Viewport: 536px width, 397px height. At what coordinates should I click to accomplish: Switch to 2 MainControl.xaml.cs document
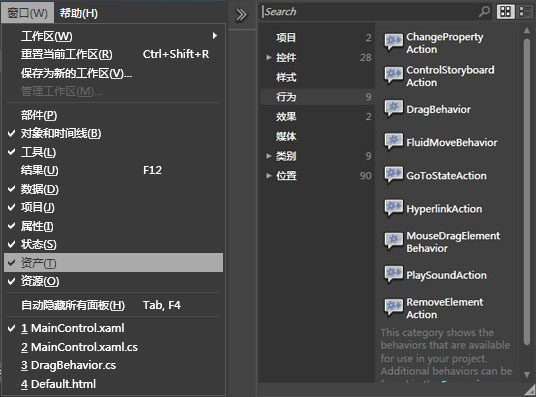[x=113, y=347]
